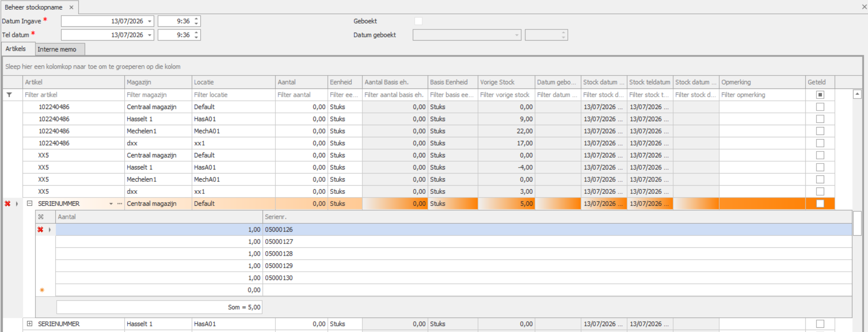Screen dimensions: 868x332
Task: Click the Stock teldatum column header
Action: 650,82
